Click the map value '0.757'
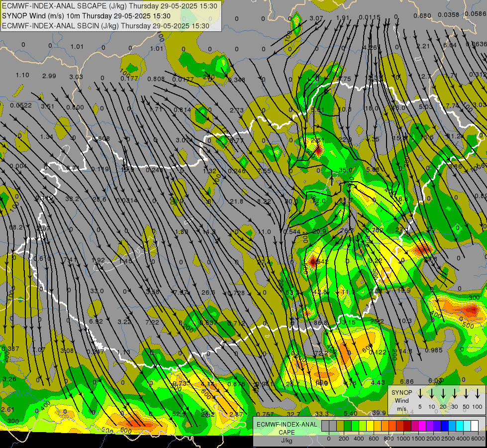This screenshot has height=448, width=487. coord(265,414)
